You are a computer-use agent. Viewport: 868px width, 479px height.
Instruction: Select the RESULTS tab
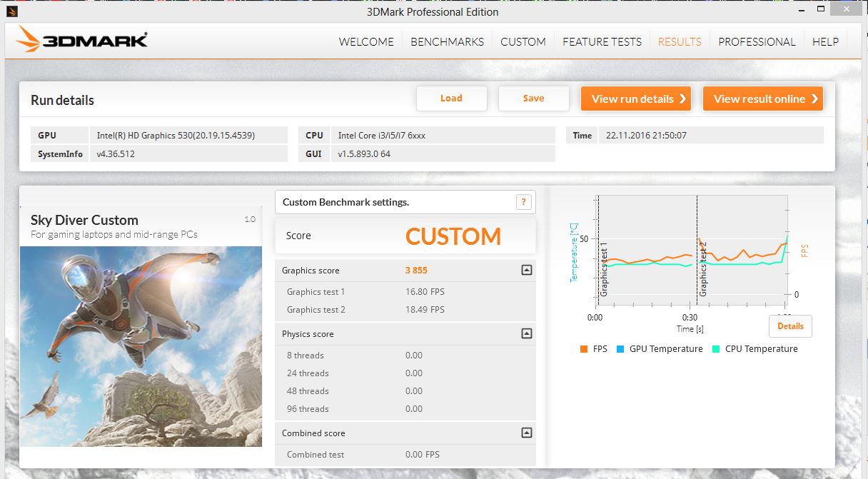(x=680, y=41)
